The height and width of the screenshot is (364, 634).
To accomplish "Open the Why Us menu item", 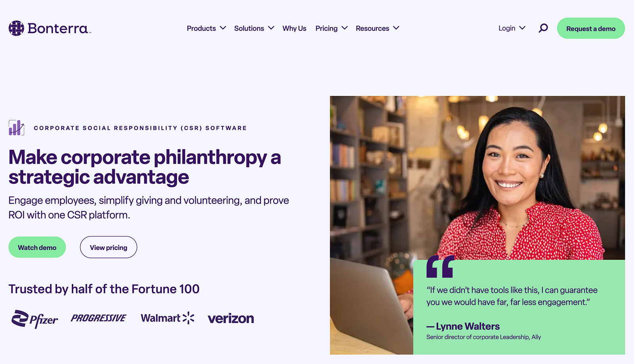I will [x=294, y=28].
